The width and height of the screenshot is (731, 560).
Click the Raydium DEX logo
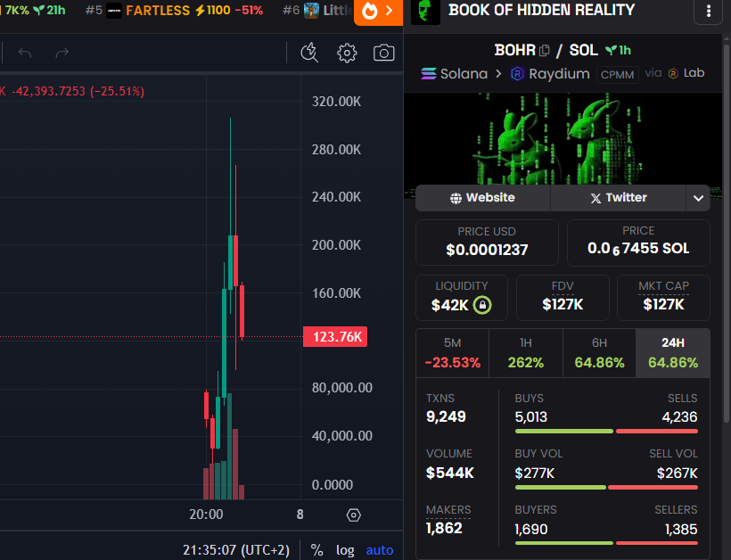click(517, 74)
